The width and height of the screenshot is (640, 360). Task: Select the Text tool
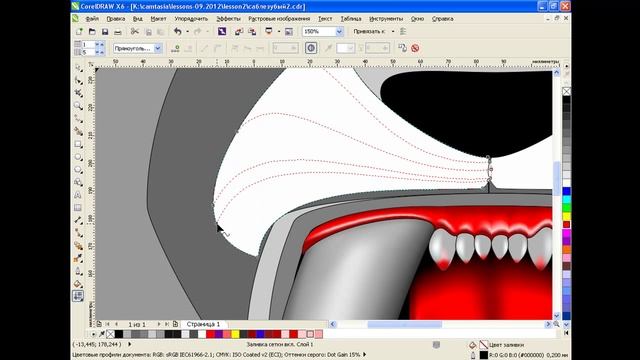(78, 195)
